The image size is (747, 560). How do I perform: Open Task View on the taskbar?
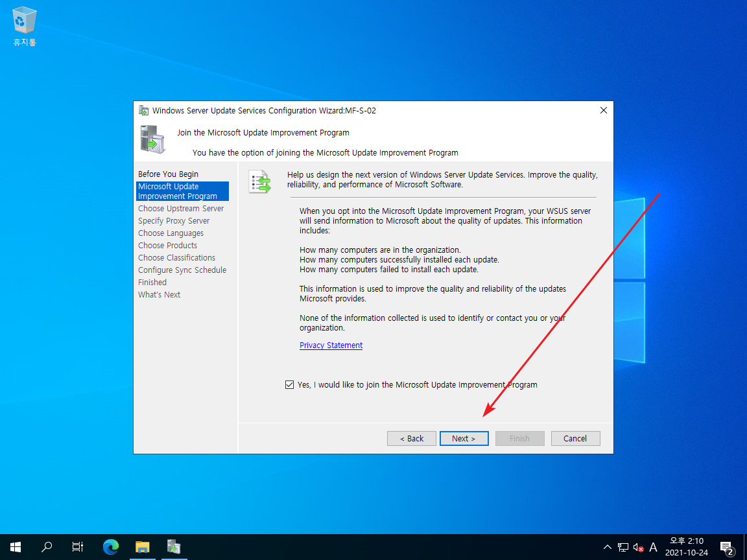click(x=78, y=546)
